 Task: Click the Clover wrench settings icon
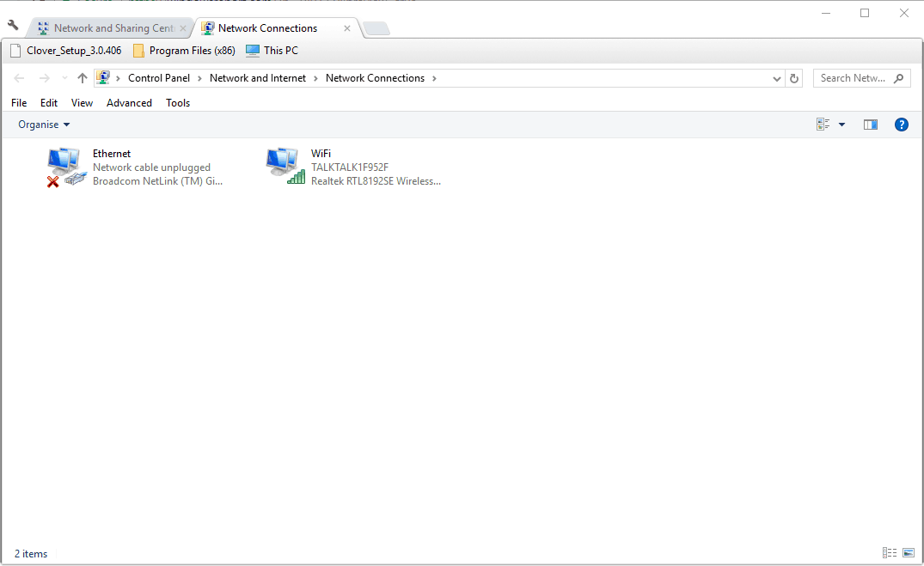point(13,25)
